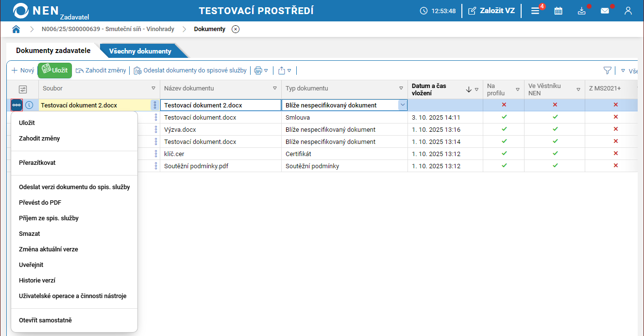Click Založit VZ button in header
Screen dimensions: 644x336
pyautogui.click(x=491, y=11)
